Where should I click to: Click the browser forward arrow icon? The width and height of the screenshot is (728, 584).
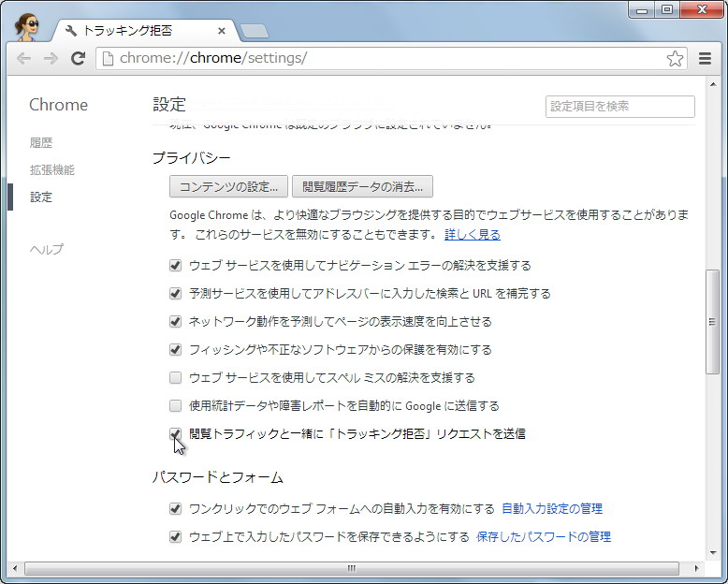tap(51, 58)
